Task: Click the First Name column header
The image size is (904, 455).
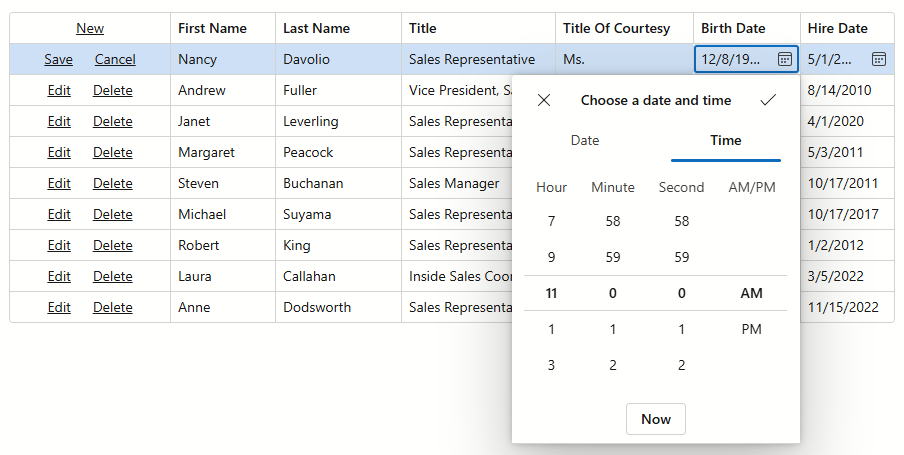Action: [223, 28]
